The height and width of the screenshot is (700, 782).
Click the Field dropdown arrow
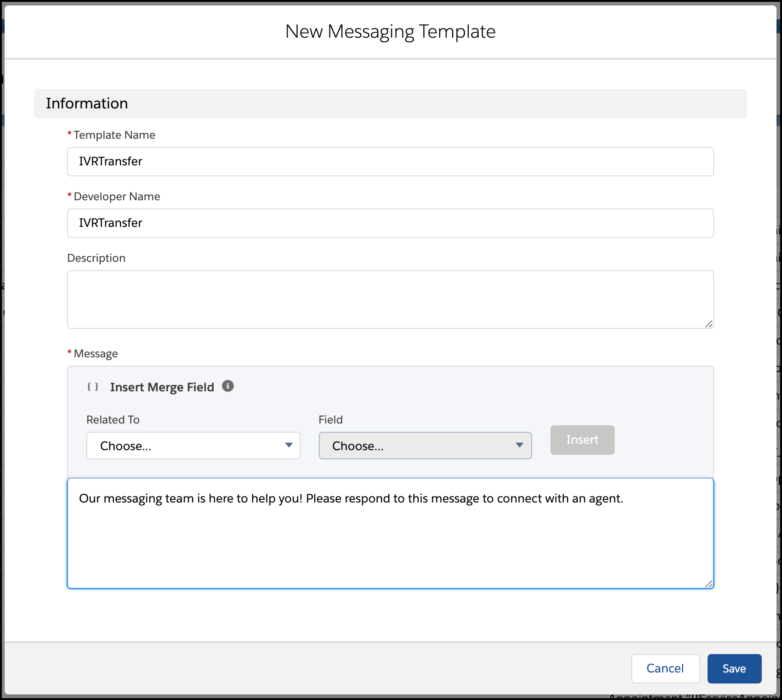(x=520, y=445)
